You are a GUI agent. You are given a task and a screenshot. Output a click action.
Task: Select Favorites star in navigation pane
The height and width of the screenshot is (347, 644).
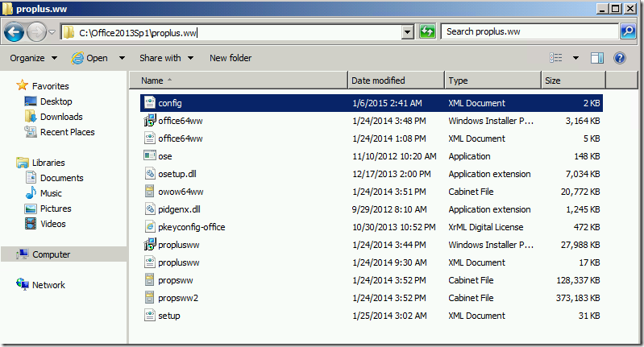pyautogui.click(x=23, y=85)
